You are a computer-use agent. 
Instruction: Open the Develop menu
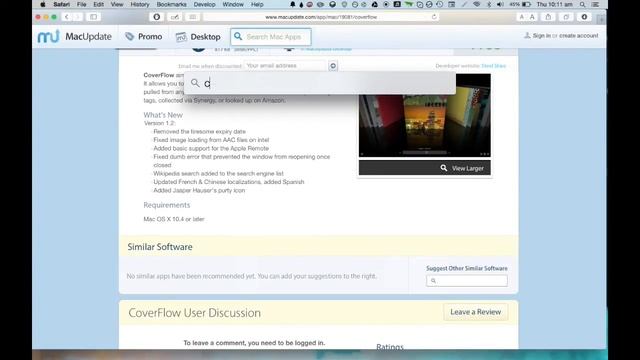pyautogui.click(x=204, y=4)
